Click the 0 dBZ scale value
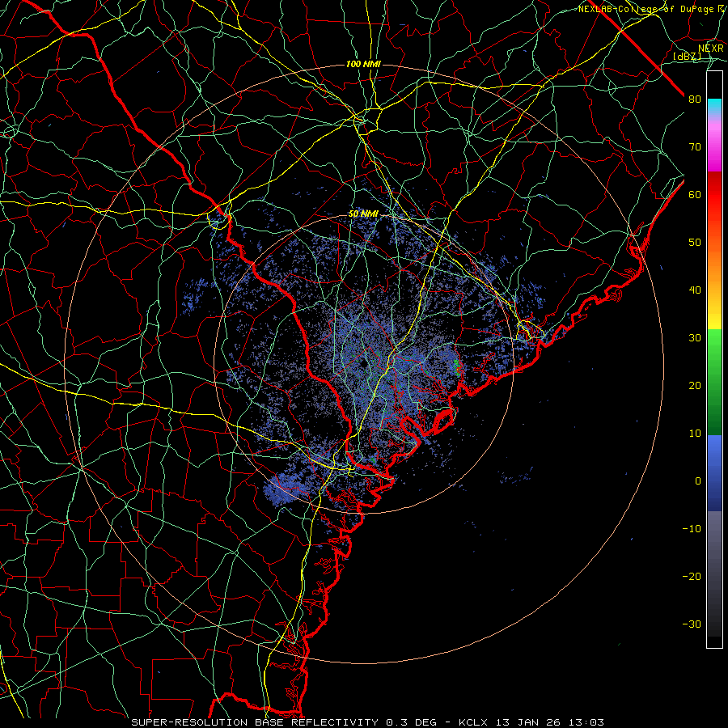The width and height of the screenshot is (728, 728). click(x=698, y=481)
